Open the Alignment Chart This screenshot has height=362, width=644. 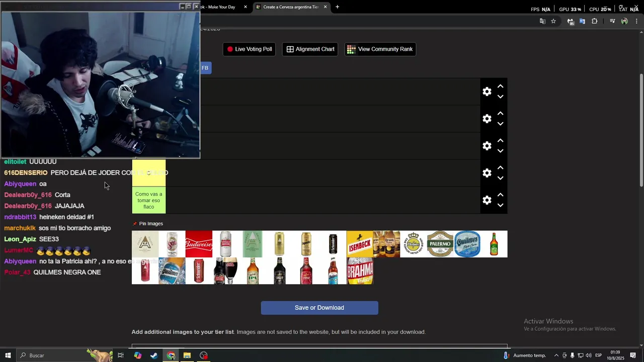(310, 49)
